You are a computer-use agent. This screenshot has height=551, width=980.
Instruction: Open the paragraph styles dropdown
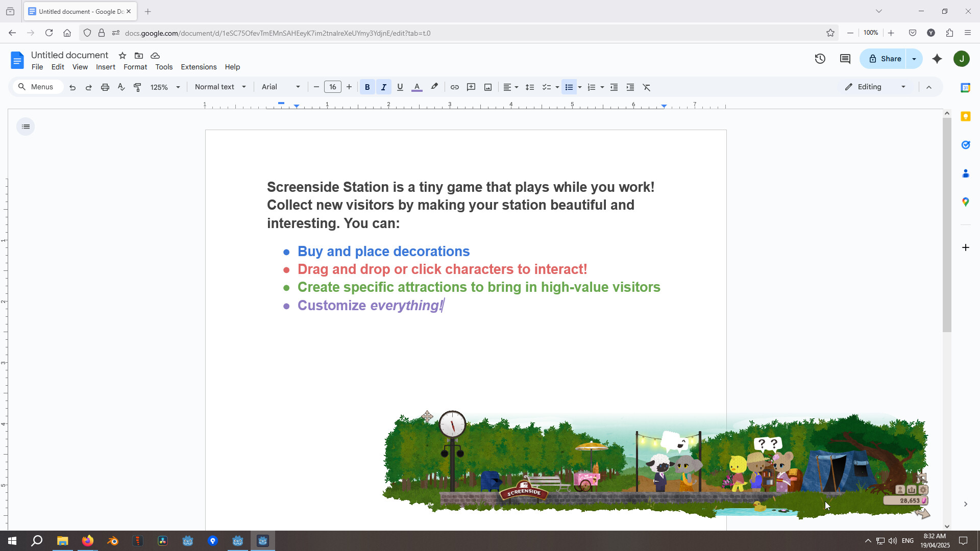pos(220,87)
